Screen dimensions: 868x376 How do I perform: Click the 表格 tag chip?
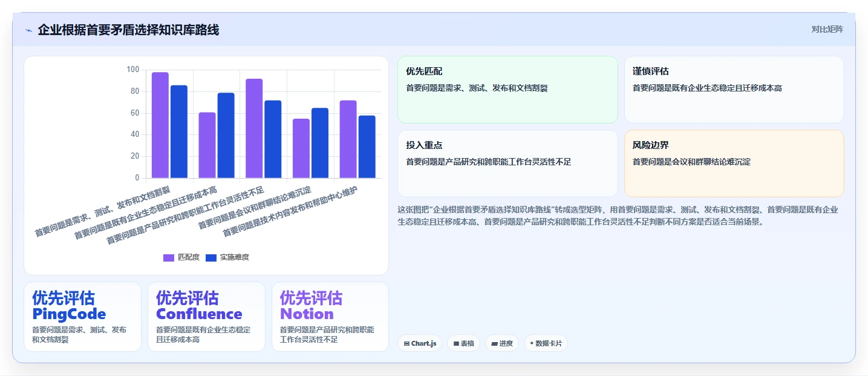(x=464, y=343)
